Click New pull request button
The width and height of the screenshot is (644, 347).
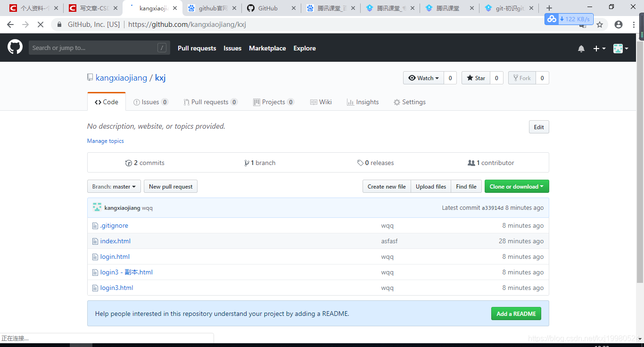pyautogui.click(x=171, y=187)
